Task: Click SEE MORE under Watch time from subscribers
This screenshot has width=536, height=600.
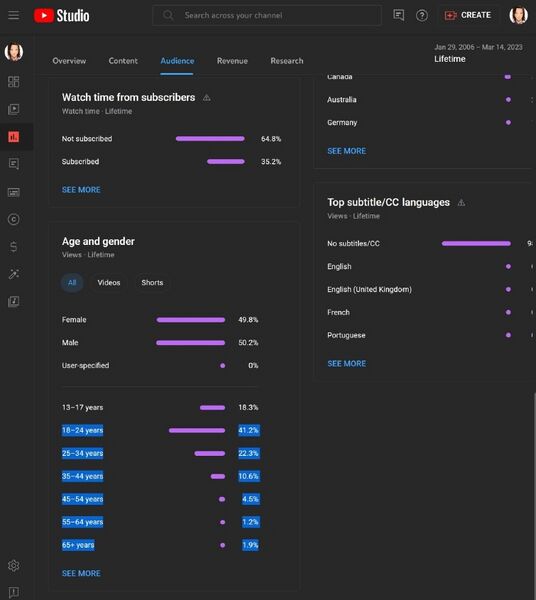Action: pyautogui.click(x=81, y=190)
